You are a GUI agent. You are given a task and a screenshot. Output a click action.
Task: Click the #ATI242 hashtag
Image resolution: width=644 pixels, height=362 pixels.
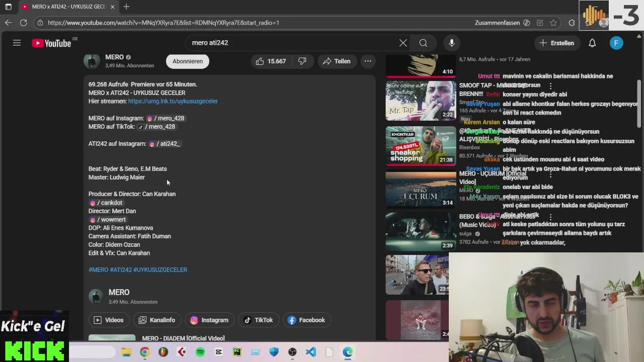[x=121, y=270]
